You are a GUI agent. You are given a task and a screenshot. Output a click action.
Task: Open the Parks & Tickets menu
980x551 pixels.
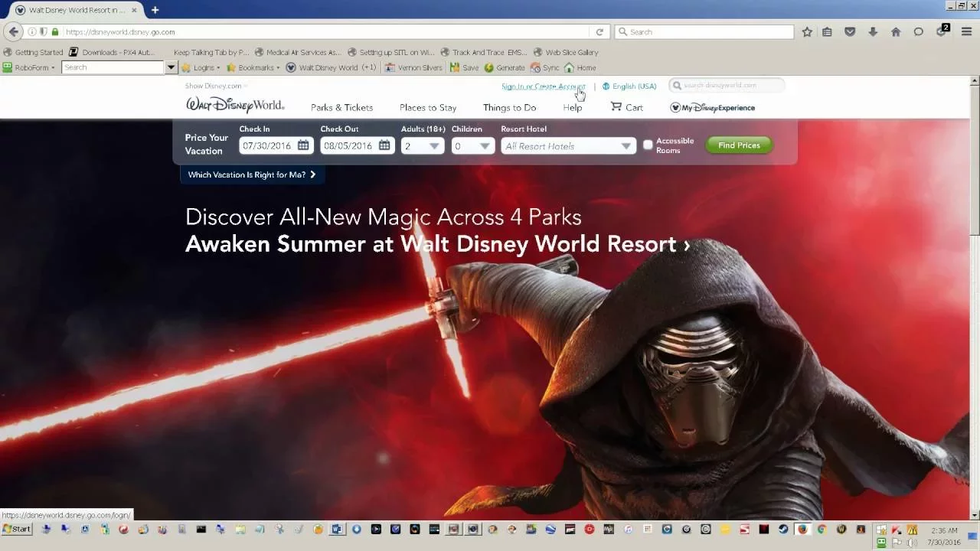pyautogui.click(x=341, y=107)
